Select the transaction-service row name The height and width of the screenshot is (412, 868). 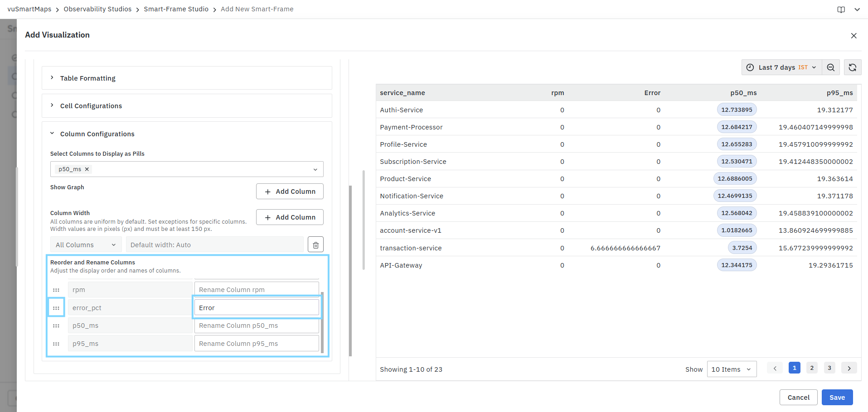411,248
